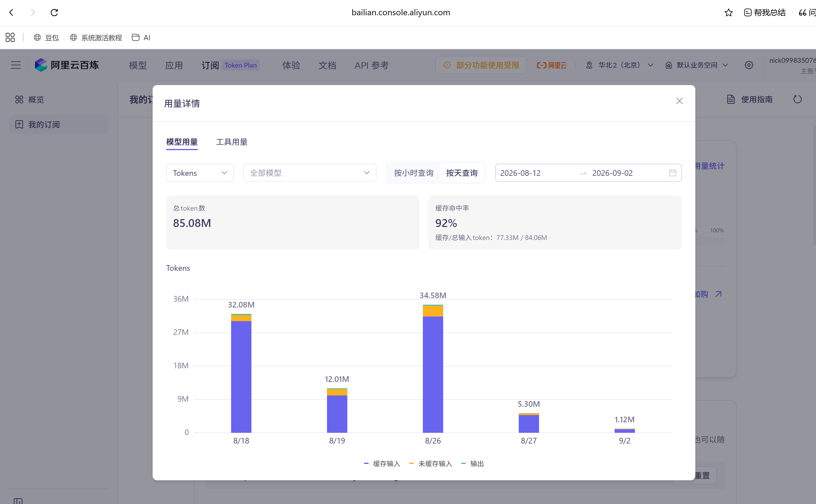Expand the 华北2（北京）region dropdown
The image size is (816, 504).
pos(619,65)
